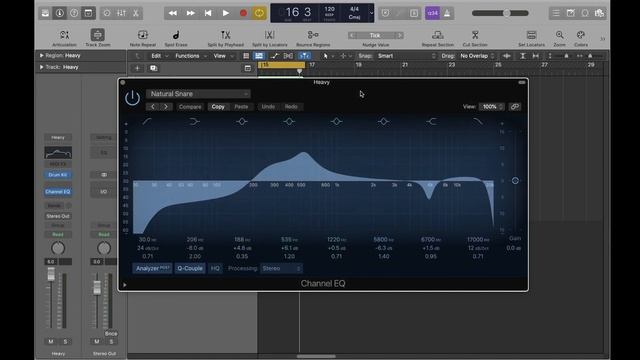The width and height of the screenshot is (640, 360).
Task: Adjust the master volume slider
Action: 507,13
